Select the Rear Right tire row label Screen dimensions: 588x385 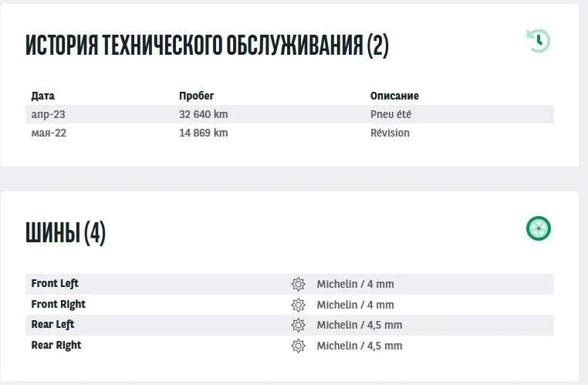[x=56, y=346]
